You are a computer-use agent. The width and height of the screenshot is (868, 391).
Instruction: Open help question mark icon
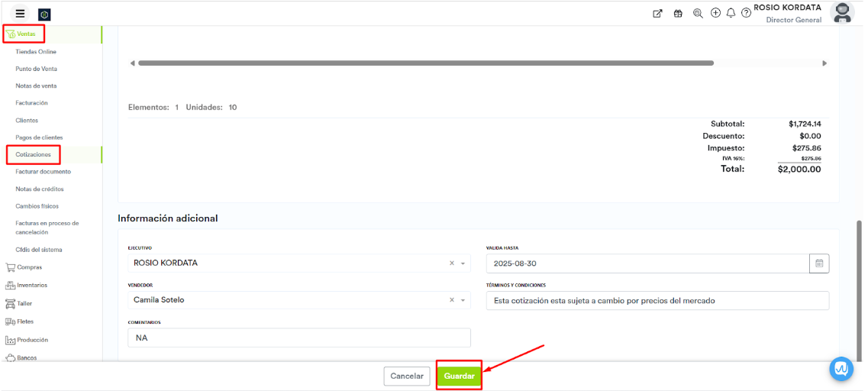click(746, 13)
